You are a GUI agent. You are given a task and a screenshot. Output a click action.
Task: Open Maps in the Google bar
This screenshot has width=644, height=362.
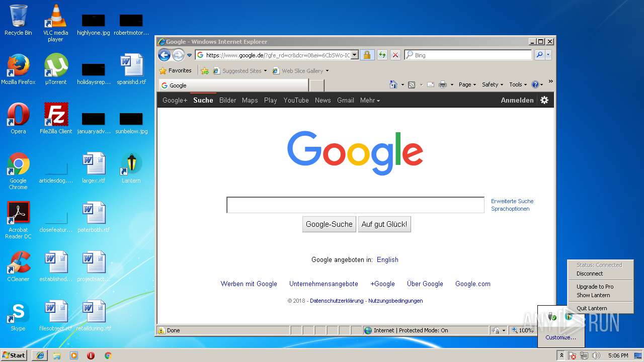click(250, 100)
